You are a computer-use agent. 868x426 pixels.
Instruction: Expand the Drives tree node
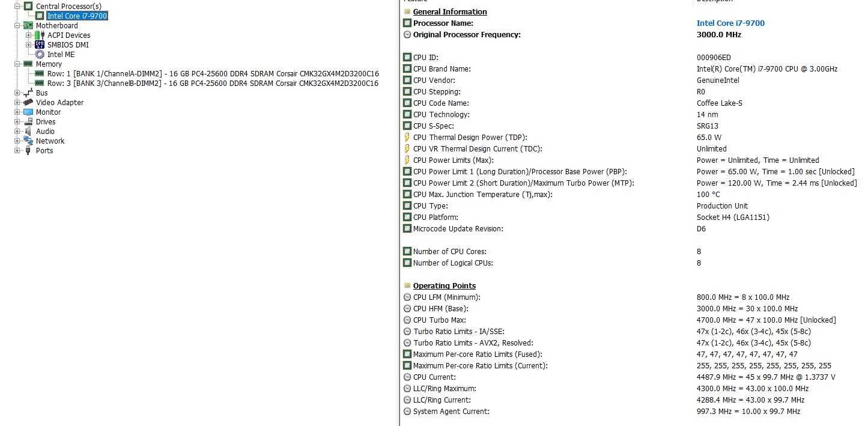coord(17,121)
